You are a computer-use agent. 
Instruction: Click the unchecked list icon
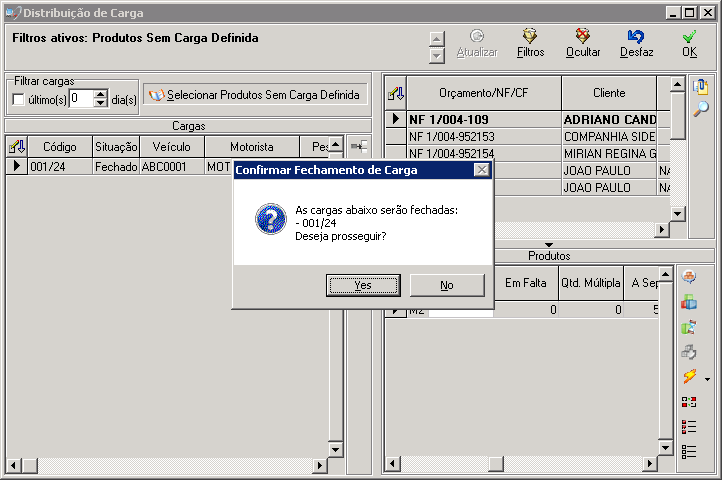[x=689, y=452]
